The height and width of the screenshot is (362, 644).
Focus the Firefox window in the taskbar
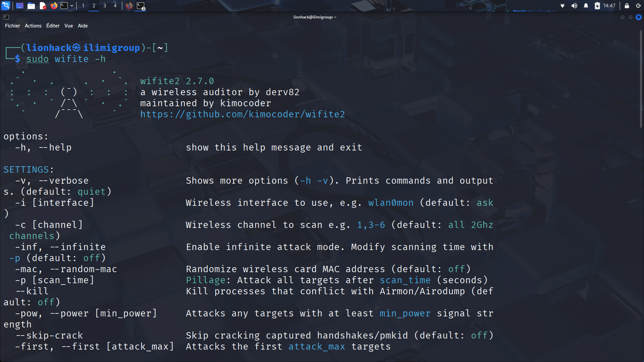pyautogui.click(x=129, y=6)
